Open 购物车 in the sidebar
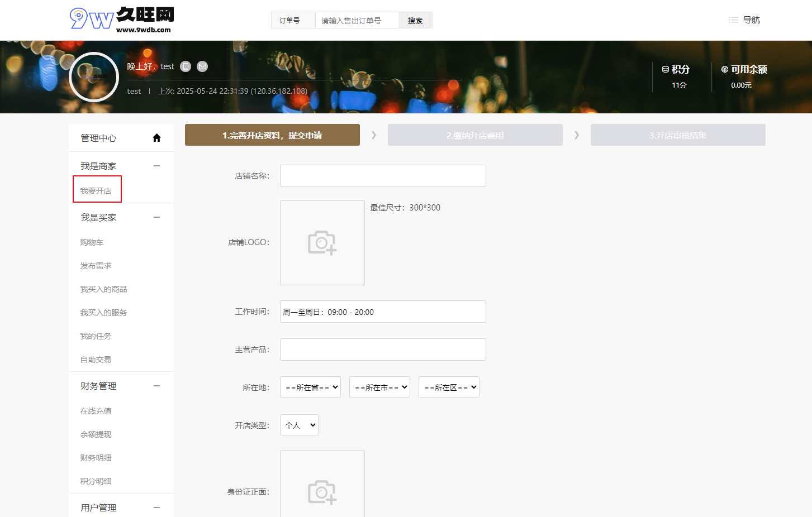The image size is (812, 517). pos(92,242)
